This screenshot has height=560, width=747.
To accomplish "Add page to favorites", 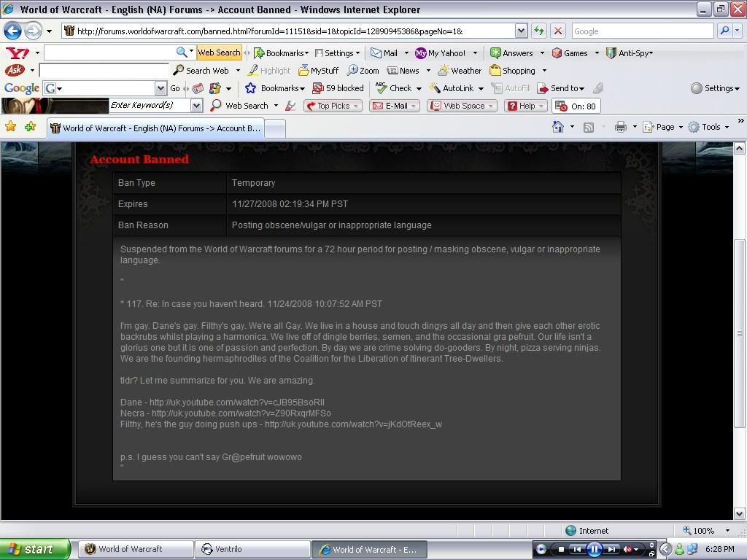I will 31,127.
